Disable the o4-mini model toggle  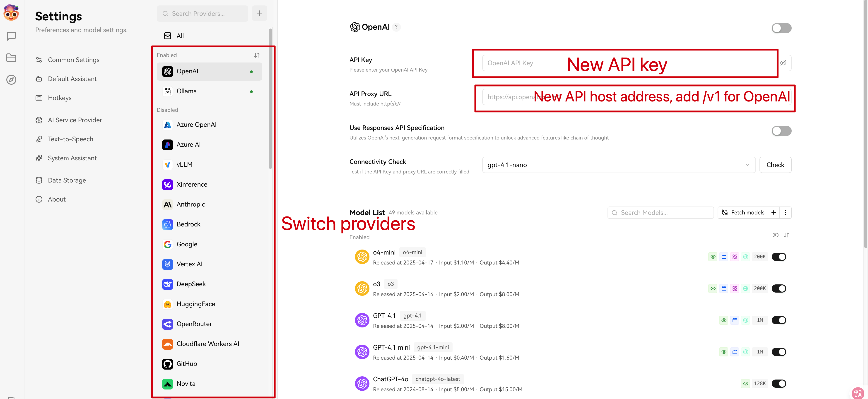(x=779, y=257)
